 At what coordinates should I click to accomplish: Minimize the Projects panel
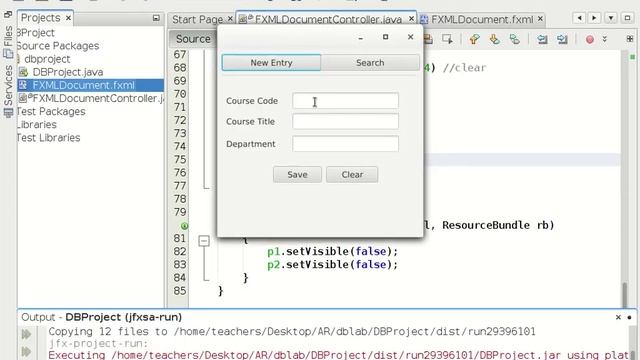tap(156, 18)
